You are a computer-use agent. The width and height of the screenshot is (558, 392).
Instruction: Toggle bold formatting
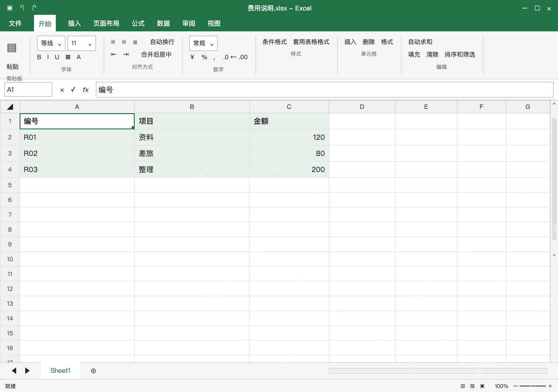[39, 57]
